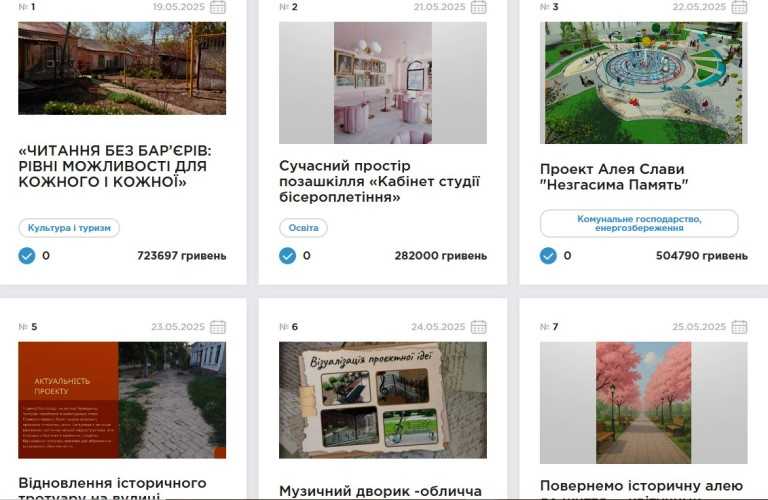Click the calendar icon on project №6
Viewport: 768px width, 500px height.
pos(479,327)
